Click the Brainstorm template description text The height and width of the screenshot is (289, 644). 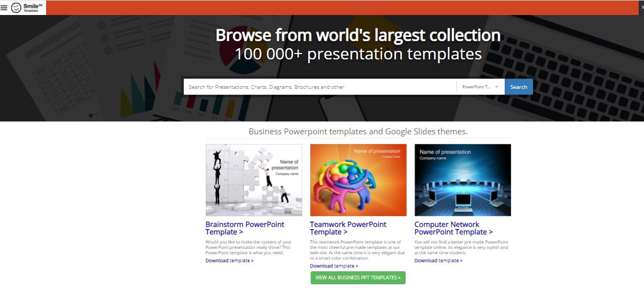[x=248, y=247]
